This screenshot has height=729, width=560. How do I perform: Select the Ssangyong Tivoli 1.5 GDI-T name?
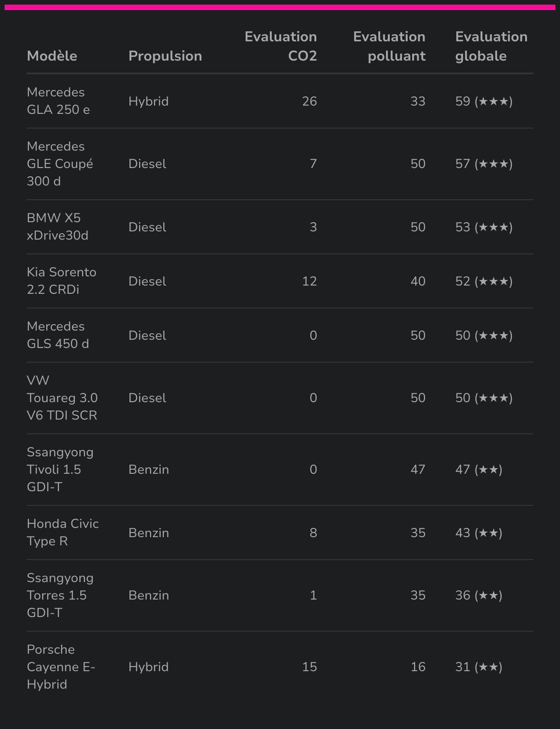pos(60,470)
